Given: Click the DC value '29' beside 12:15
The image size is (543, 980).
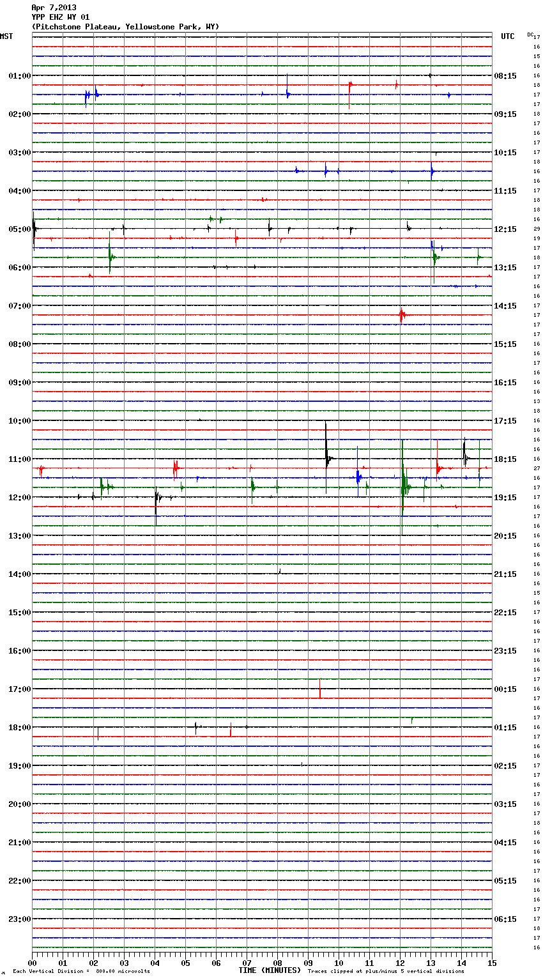Looking at the screenshot, I should (x=537, y=229).
